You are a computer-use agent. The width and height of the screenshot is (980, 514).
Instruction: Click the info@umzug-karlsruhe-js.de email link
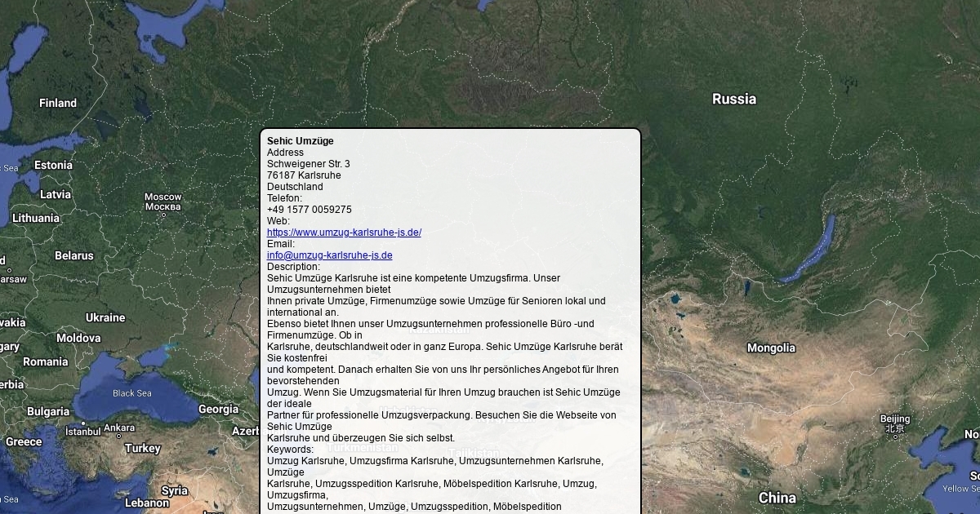pos(329,255)
